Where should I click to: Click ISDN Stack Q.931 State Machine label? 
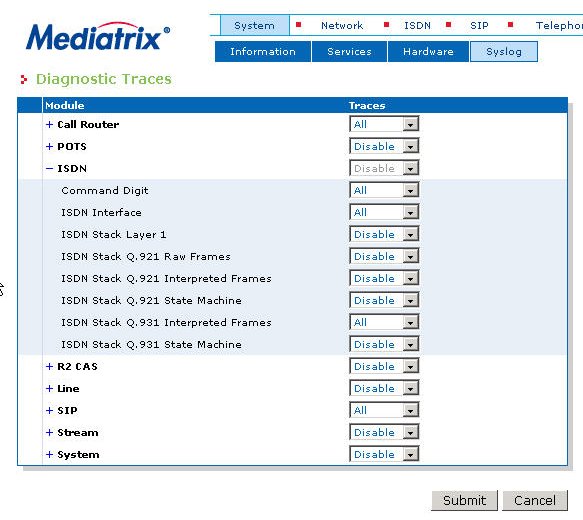pos(151,345)
